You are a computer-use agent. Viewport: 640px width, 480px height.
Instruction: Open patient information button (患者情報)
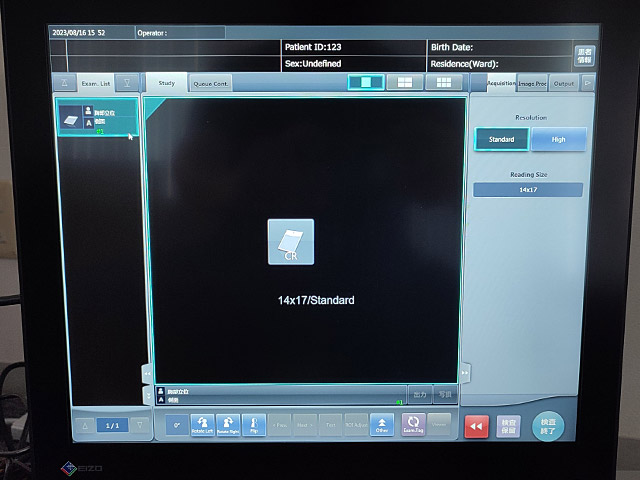[584, 56]
